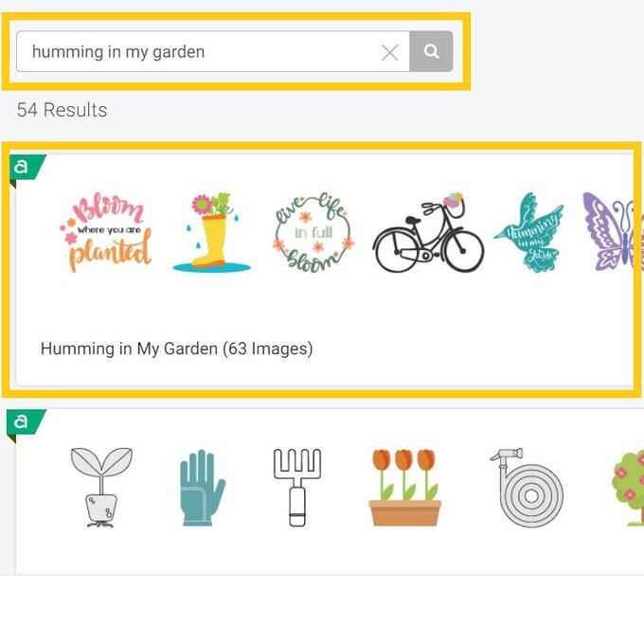Choose the Live life in full bloom wreath

pos(313,232)
